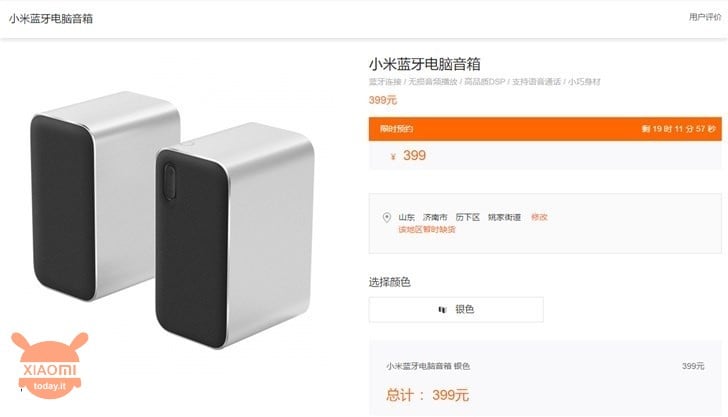This screenshot has height=417, width=728.
Task: Click the Xiaomi today.it bunny logo
Action: 50,365
